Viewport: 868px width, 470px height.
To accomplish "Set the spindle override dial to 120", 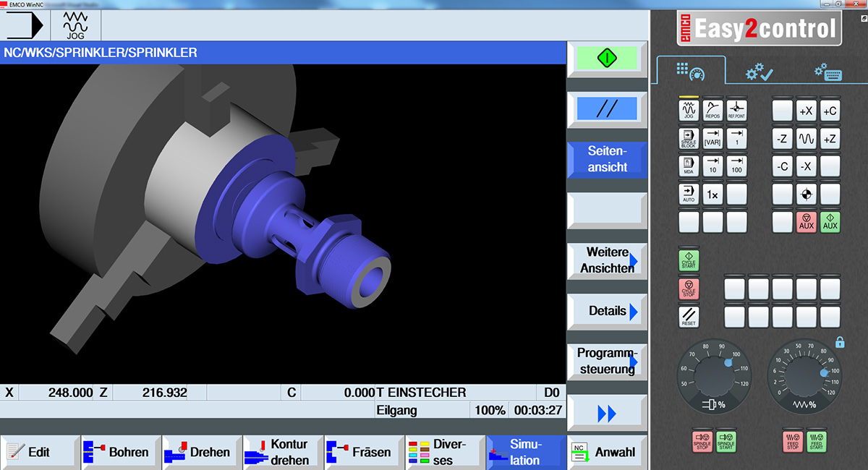I will point(745,383).
